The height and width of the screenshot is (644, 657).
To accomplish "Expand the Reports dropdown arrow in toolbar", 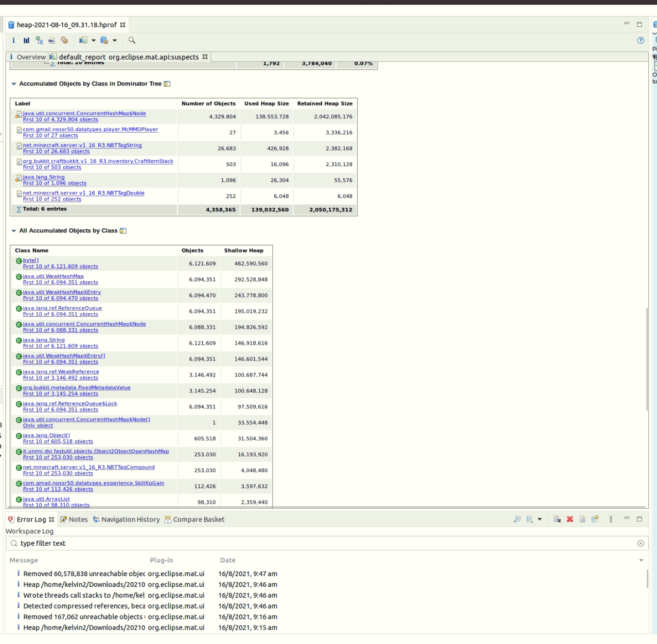I will (x=94, y=40).
